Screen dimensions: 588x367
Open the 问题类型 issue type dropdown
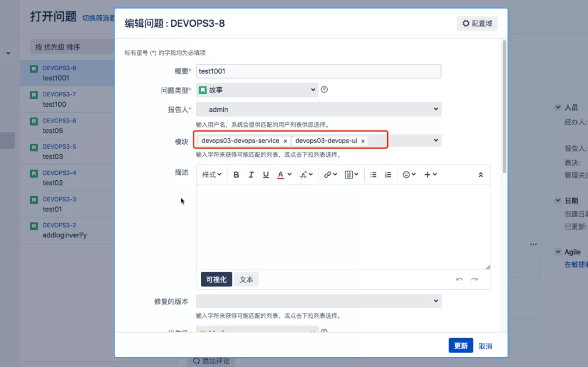[x=257, y=90]
